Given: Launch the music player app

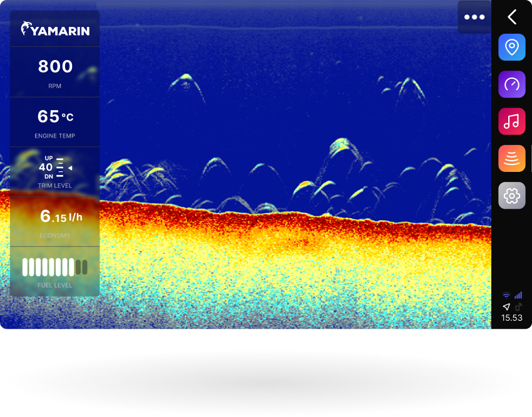Looking at the screenshot, I should (x=511, y=121).
